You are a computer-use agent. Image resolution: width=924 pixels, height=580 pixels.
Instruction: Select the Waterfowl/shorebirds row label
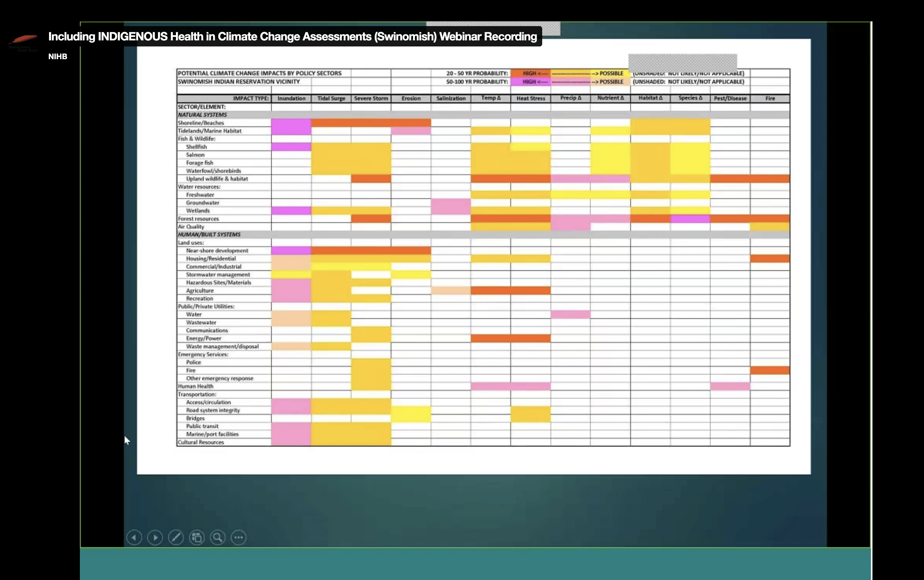[x=213, y=171]
